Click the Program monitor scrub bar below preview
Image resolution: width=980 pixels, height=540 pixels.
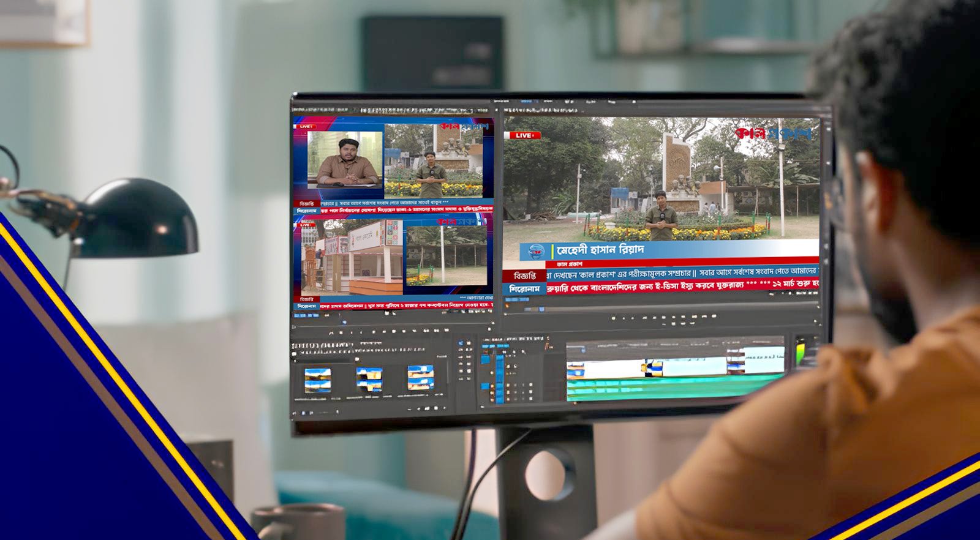[x=661, y=307]
